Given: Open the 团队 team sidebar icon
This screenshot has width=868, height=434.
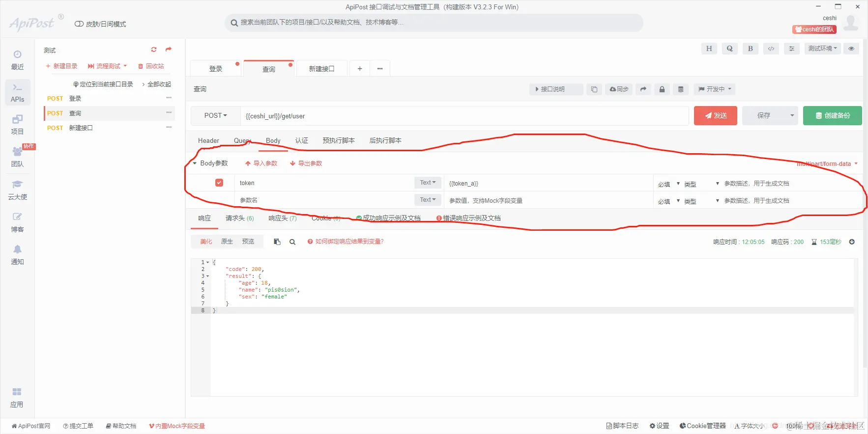Looking at the screenshot, I should tap(17, 157).
